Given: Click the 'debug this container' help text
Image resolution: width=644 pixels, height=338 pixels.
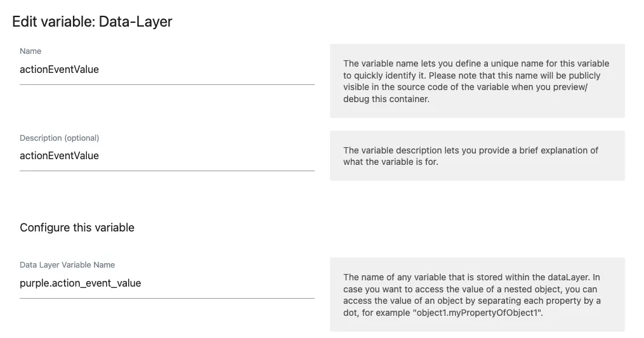Looking at the screenshot, I should pos(386,99).
